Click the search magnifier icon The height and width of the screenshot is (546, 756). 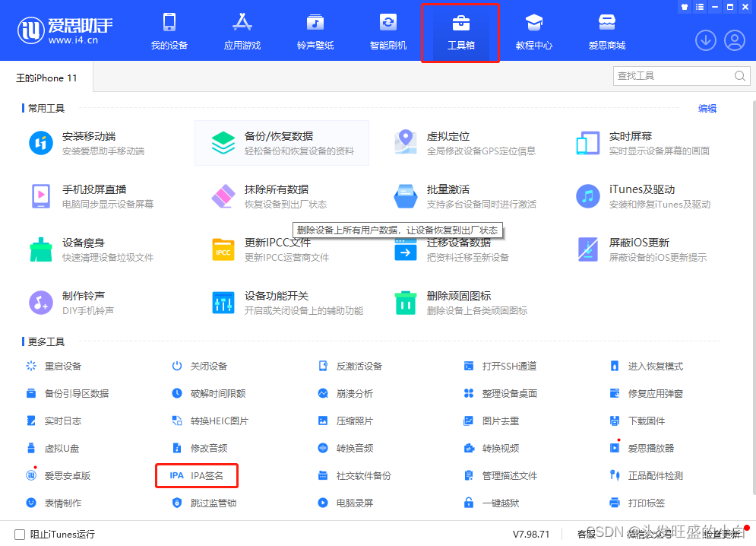click(x=739, y=76)
